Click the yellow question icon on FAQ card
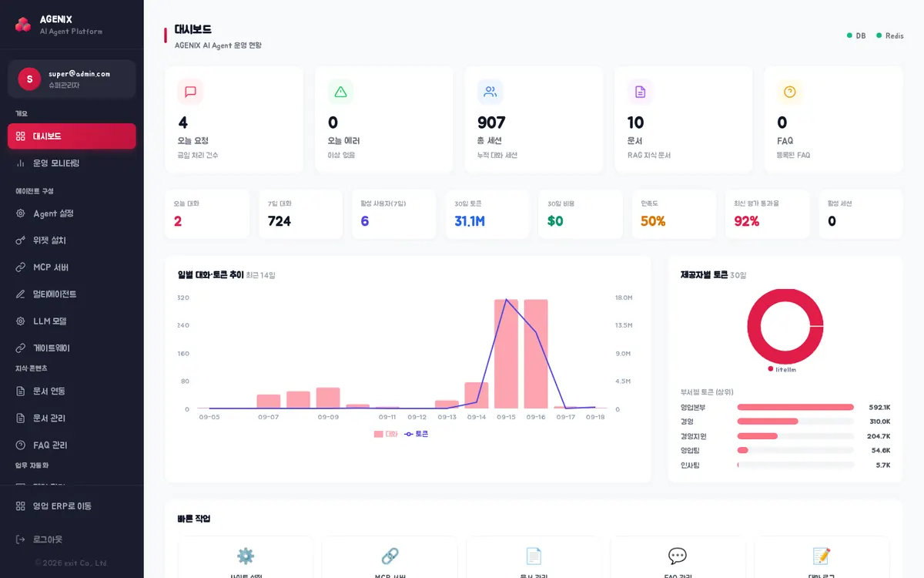Viewport: 924px width, 578px height. click(789, 92)
